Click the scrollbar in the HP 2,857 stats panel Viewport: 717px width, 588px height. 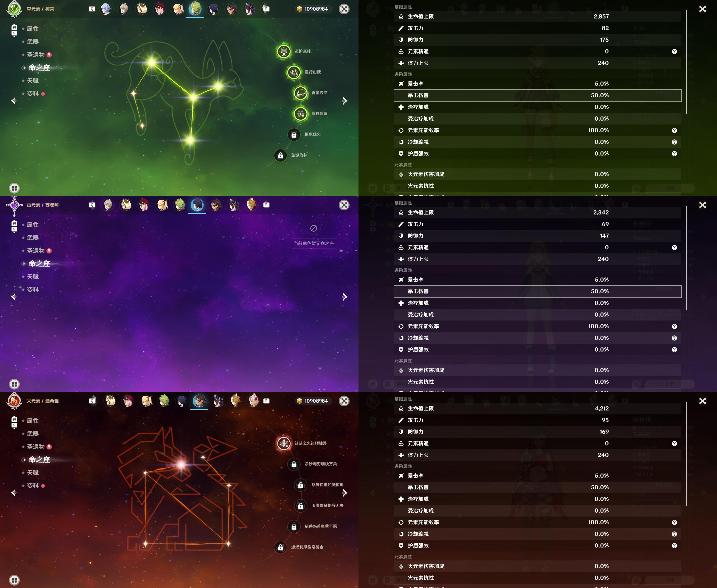click(687, 62)
